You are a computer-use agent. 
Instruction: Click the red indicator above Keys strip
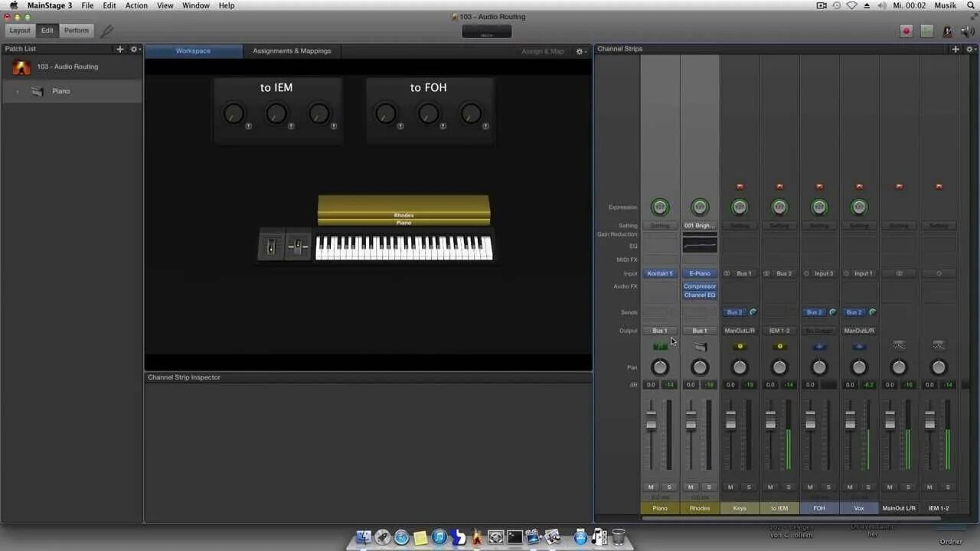point(740,186)
